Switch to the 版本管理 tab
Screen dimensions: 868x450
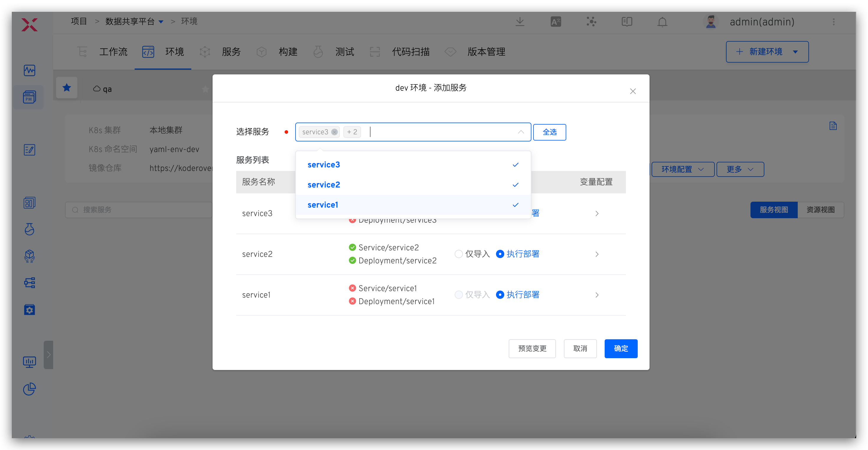coord(486,52)
